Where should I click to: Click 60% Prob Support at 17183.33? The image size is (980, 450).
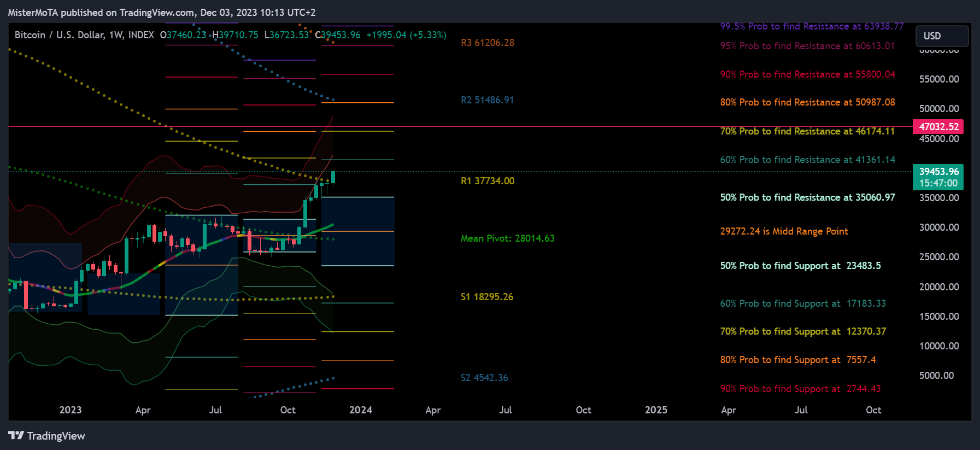[x=803, y=303]
